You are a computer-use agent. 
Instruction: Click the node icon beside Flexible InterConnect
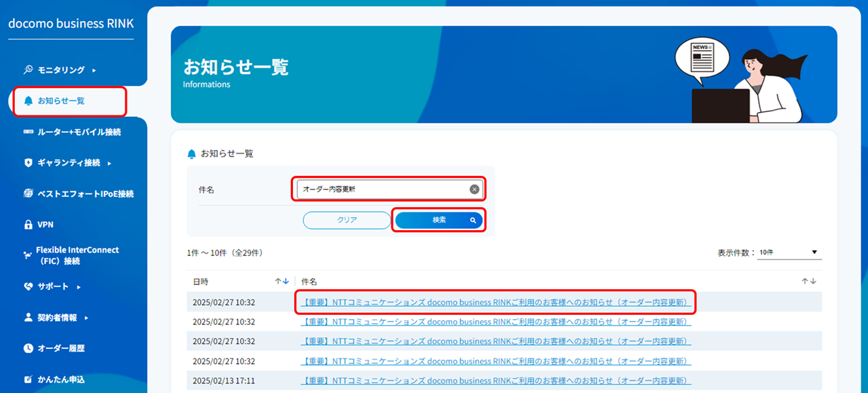pyautogui.click(x=28, y=255)
